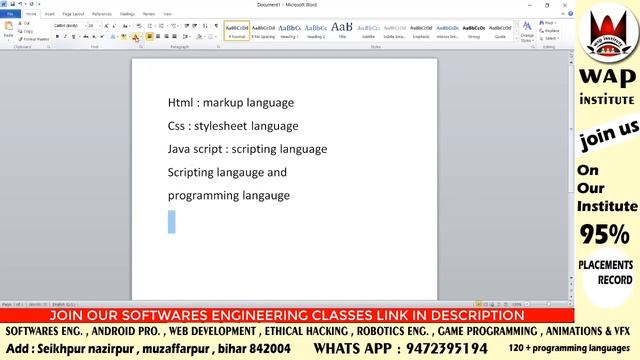This screenshot has height=360, width=640.
Task: Open the Styles pane dialog launcher
Action: (x=533, y=47)
